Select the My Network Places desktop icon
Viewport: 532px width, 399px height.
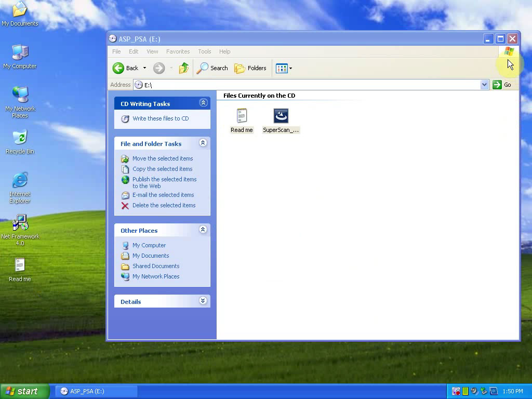pyautogui.click(x=20, y=102)
